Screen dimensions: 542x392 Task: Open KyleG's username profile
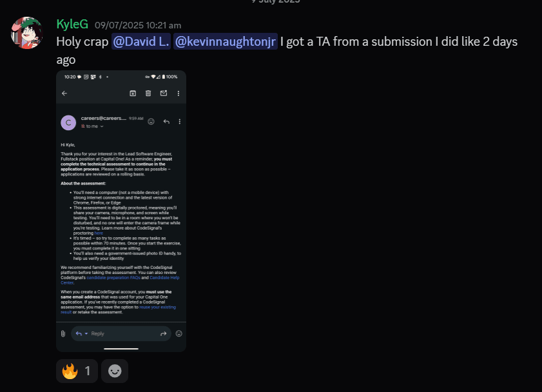72,24
